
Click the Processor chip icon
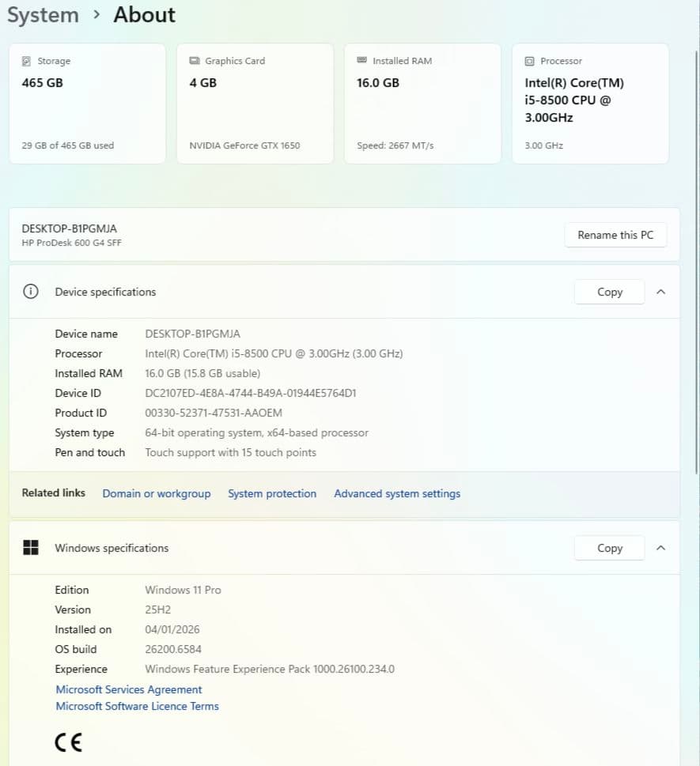tap(530, 61)
